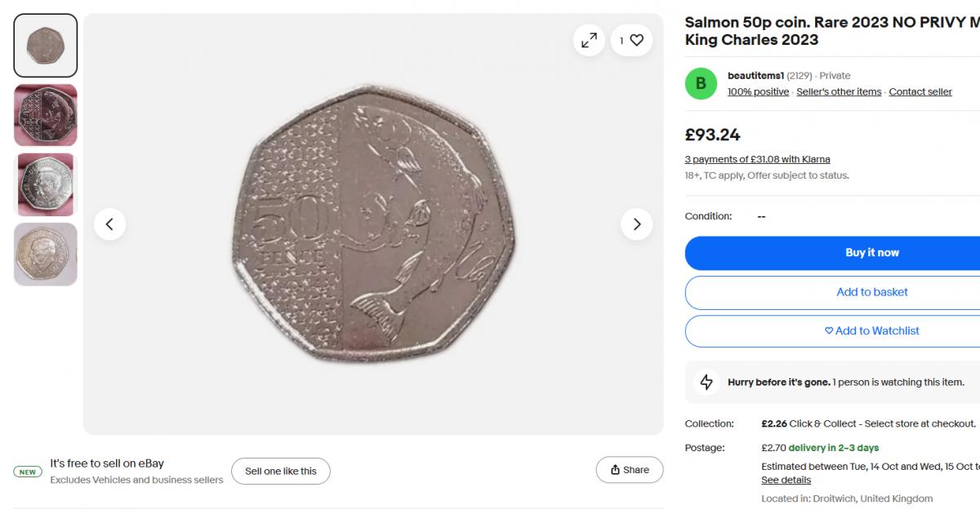This screenshot has width=980, height=514.
Task: Toggle the heart icon to watch this item
Action: click(636, 39)
